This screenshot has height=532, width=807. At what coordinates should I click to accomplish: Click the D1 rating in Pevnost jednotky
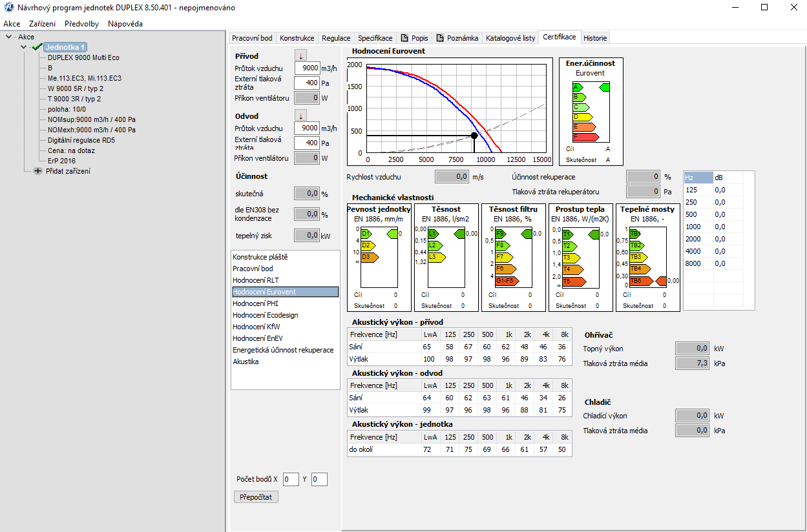click(x=366, y=234)
